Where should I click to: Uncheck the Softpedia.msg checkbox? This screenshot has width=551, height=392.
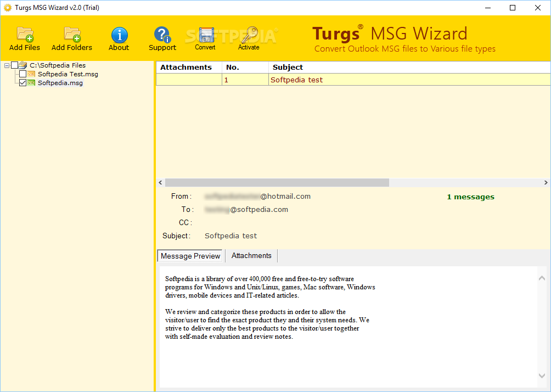coord(23,82)
